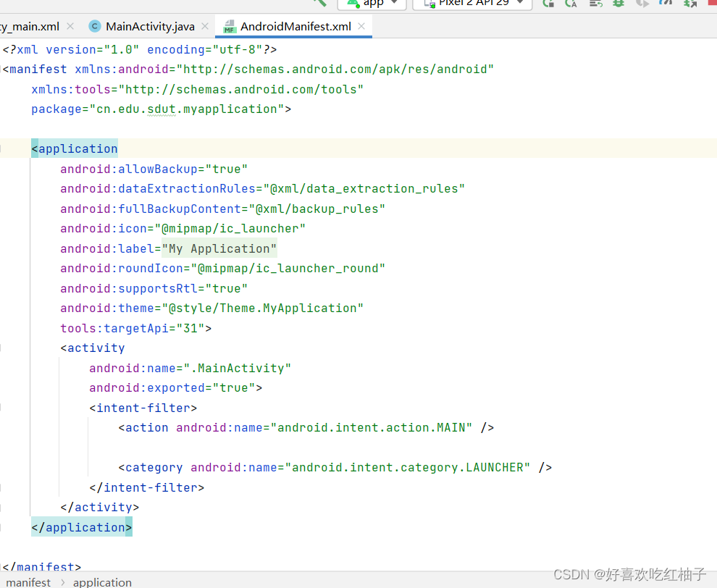Click the manifest file icon on AndroidManifest.xml tab
The image size is (717, 588).
click(x=229, y=26)
